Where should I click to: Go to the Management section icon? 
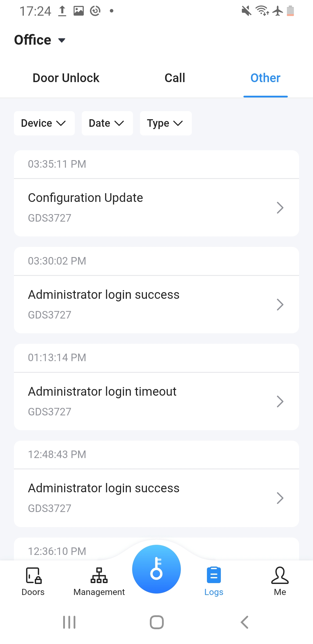point(99,576)
